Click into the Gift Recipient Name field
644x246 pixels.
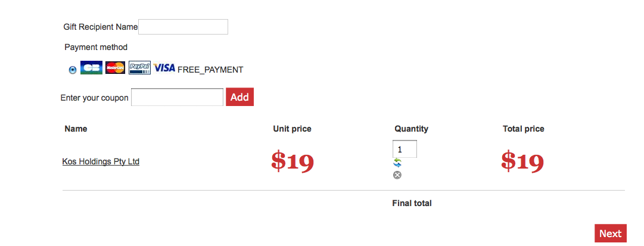click(x=183, y=27)
